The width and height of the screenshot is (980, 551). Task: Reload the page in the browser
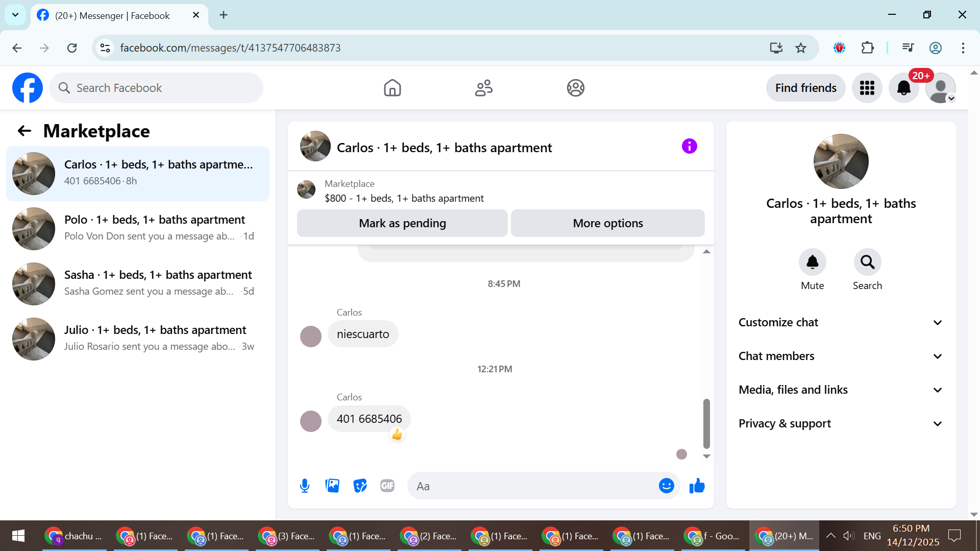[x=72, y=48]
